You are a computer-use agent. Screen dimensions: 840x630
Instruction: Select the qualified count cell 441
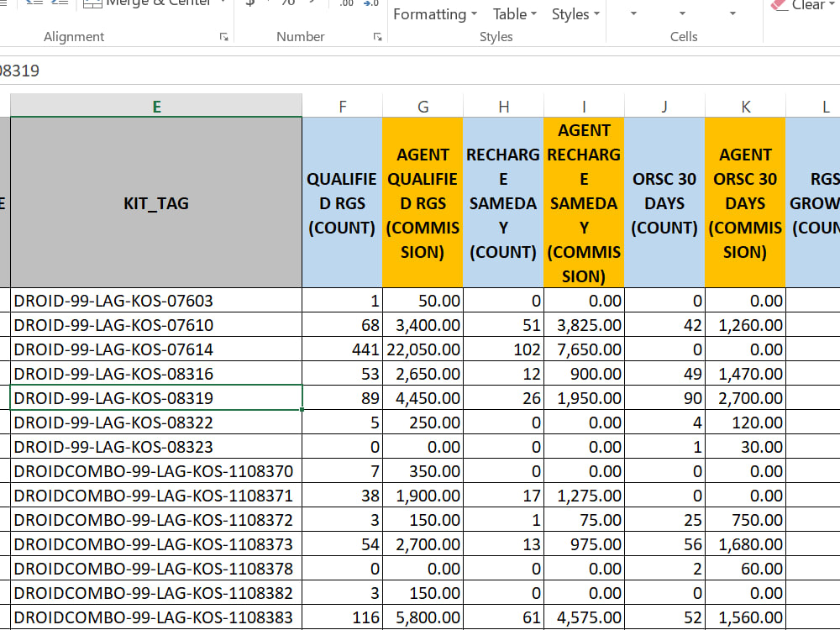[x=343, y=349]
